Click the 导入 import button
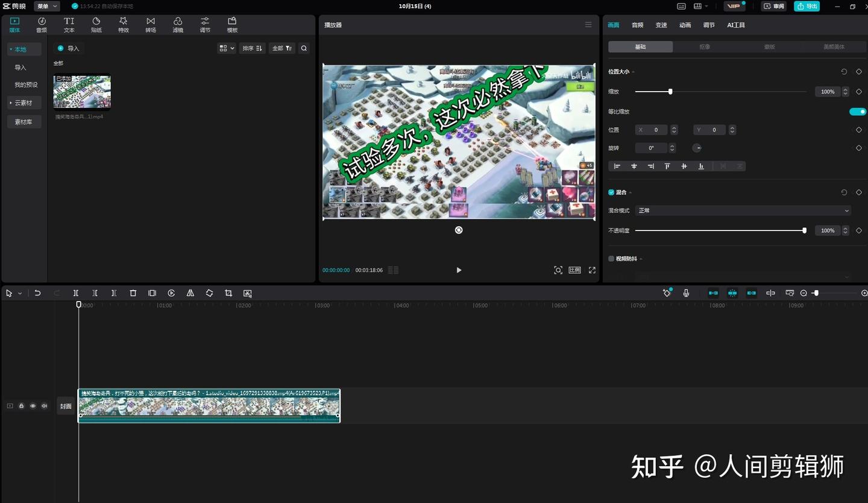 click(68, 48)
